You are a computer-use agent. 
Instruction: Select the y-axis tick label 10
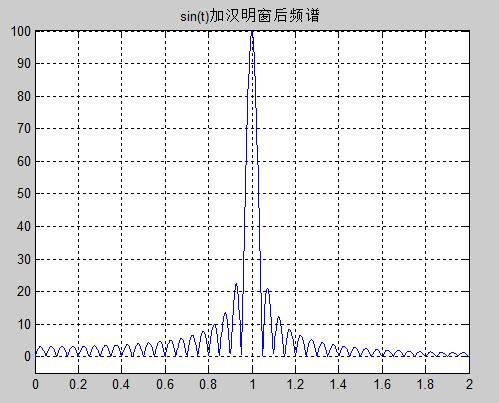pyautogui.click(x=24, y=324)
